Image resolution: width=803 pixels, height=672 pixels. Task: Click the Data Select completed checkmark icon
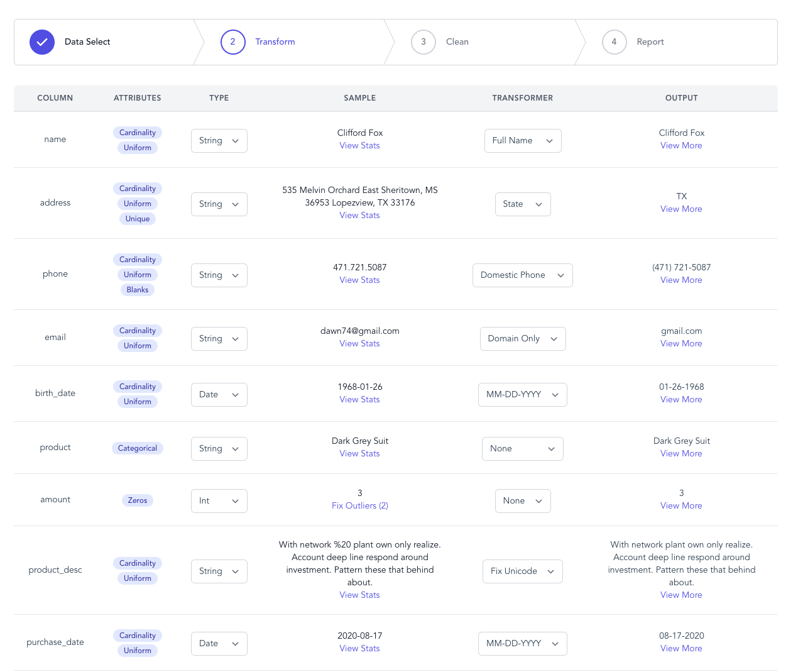tap(42, 42)
